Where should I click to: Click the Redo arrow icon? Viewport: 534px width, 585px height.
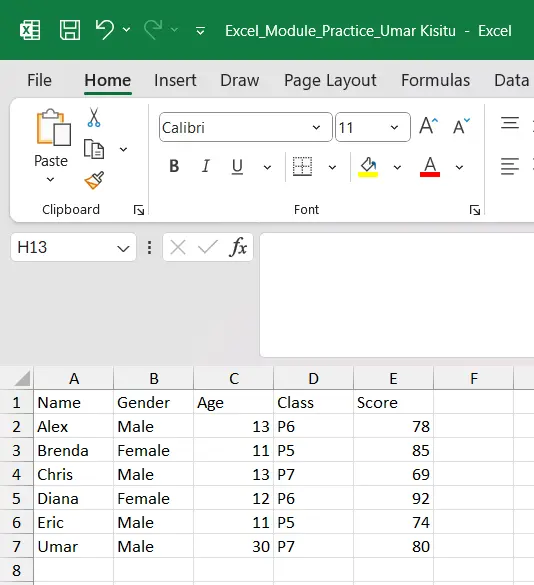coord(153,30)
